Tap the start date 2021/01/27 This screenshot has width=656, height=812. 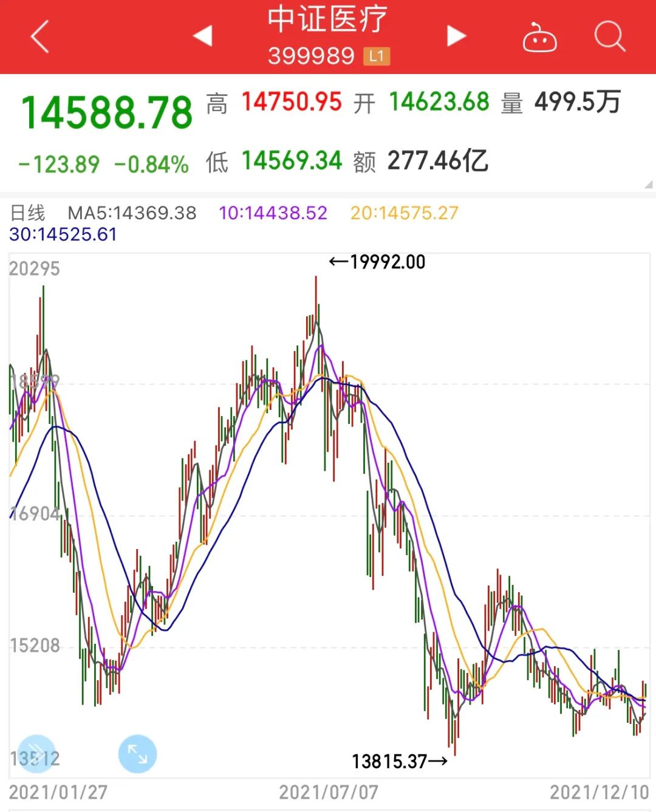pyautogui.click(x=58, y=792)
